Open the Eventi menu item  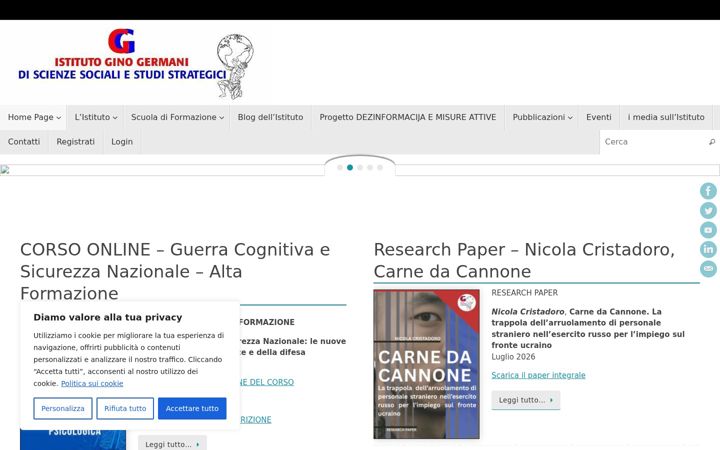(x=599, y=117)
